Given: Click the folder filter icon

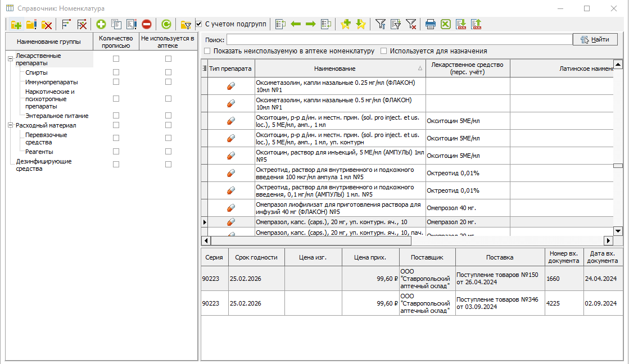Looking at the screenshot, I should tap(185, 25).
